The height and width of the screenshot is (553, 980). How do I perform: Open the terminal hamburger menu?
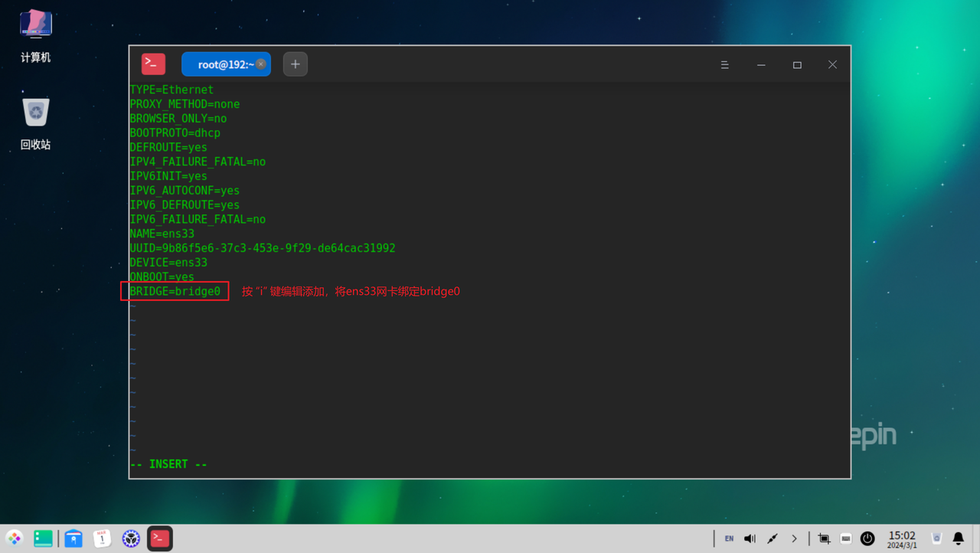[x=724, y=65]
